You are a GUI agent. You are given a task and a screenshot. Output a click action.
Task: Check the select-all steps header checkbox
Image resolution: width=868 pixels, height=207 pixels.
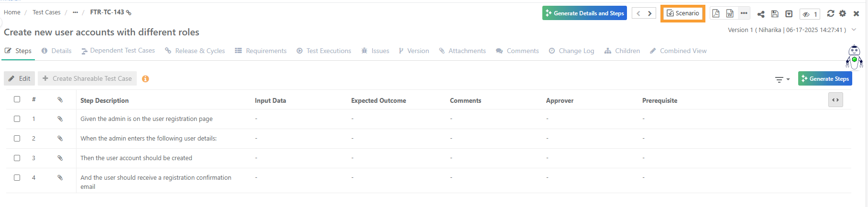pyautogui.click(x=17, y=99)
